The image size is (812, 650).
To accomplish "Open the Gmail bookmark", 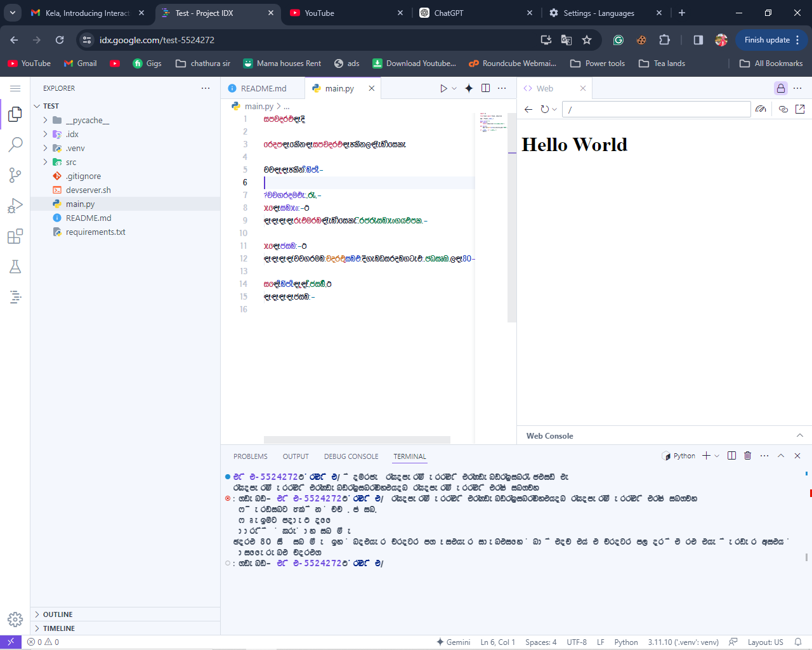I will (x=81, y=63).
